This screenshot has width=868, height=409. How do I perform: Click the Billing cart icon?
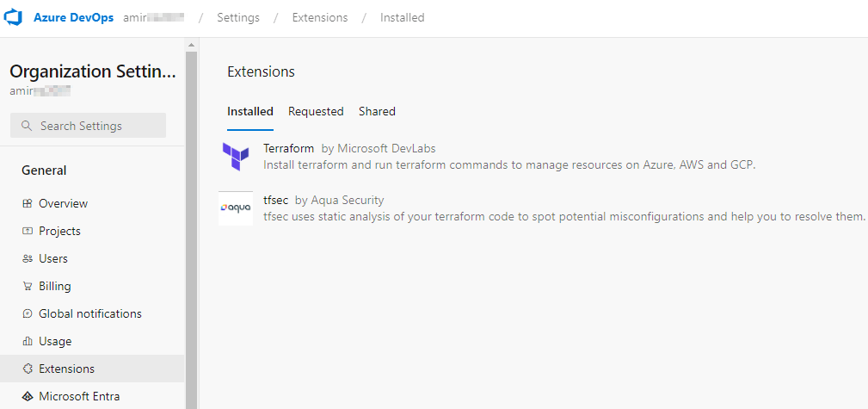[28, 287]
